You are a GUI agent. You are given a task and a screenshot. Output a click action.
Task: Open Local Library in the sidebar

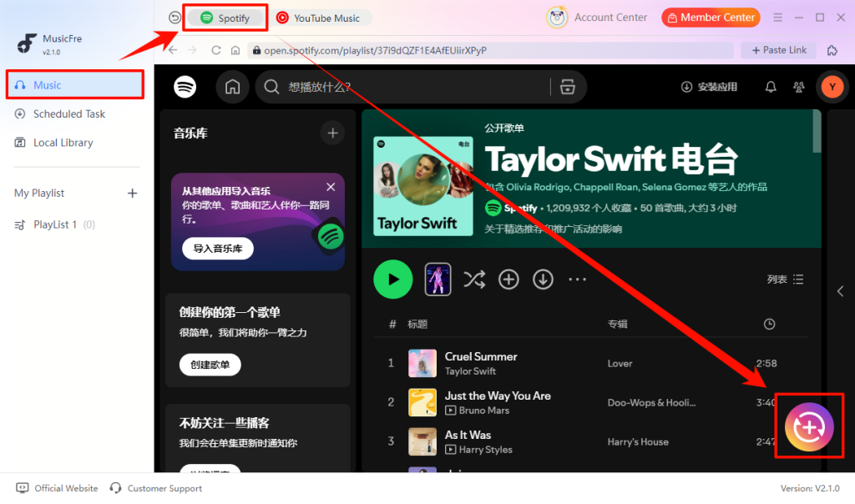coord(63,143)
